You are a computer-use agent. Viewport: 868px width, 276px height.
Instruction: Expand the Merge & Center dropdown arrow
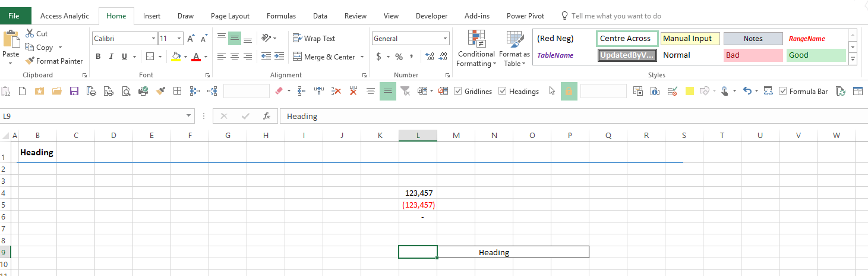(361, 57)
